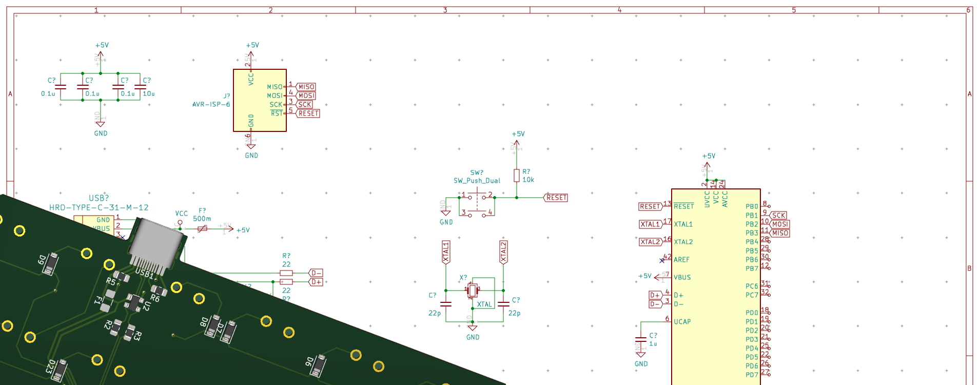980x385 pixels.
Task: Click the XTAL2 label at microcontroller pin 16
Action: pyautogui.click(x=651, y=242)
